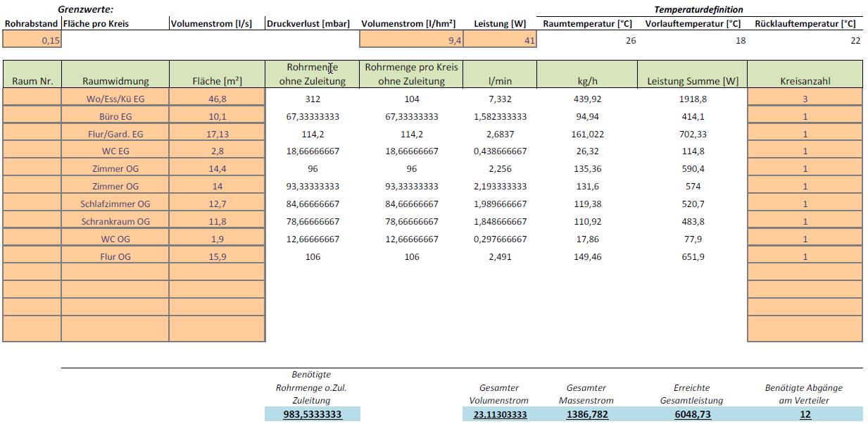Select the Rücklauftemperatur value 22
The height and width of the screenshot is (424, 868).
pos(805,41)
